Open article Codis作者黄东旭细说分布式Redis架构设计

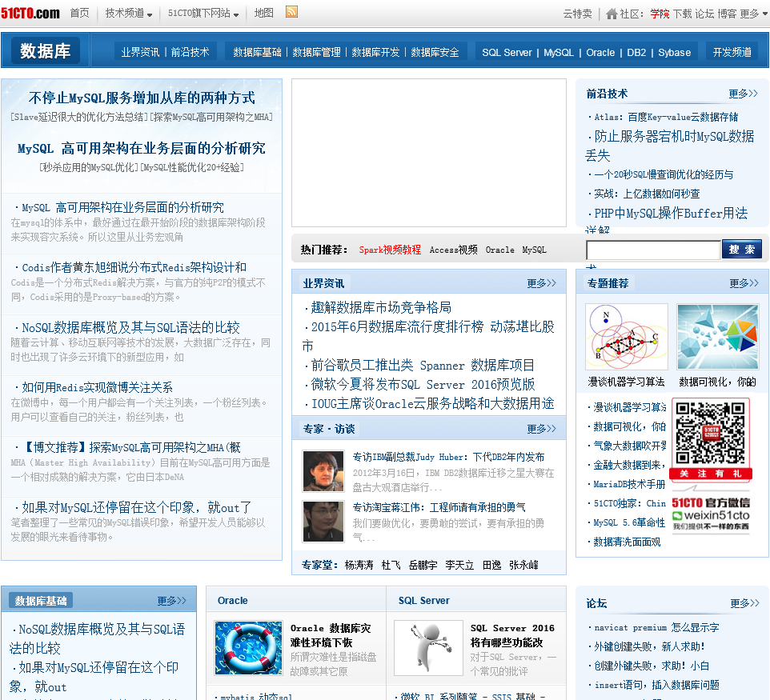click(x=134, y=268)
